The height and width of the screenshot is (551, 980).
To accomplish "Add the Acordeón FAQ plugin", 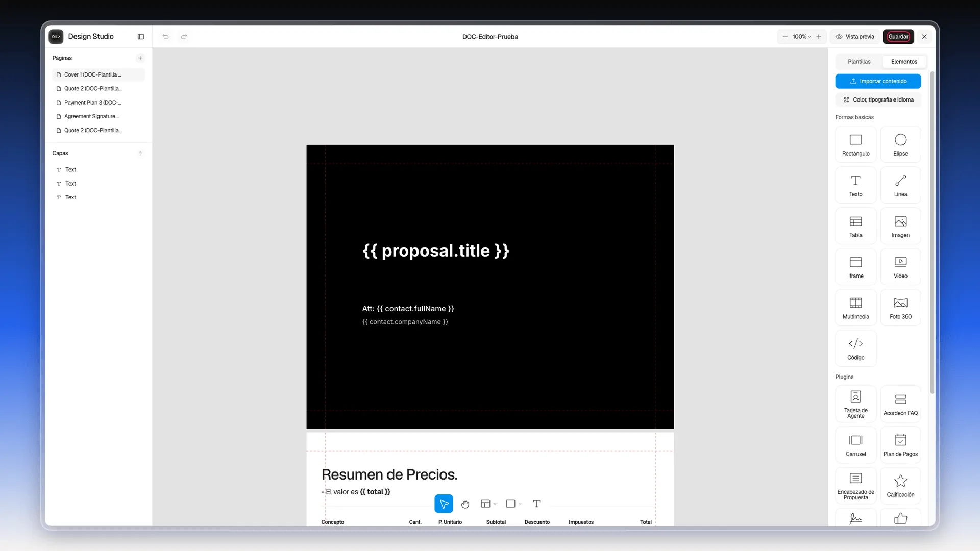I will 900,404.
